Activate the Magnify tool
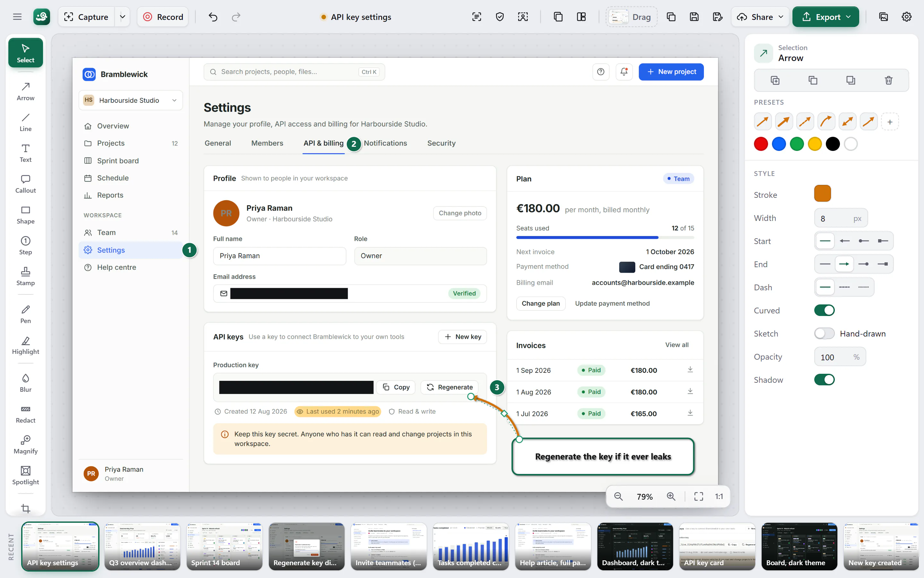The width and height of the screenshot is (924, 578). click(26, 445)
